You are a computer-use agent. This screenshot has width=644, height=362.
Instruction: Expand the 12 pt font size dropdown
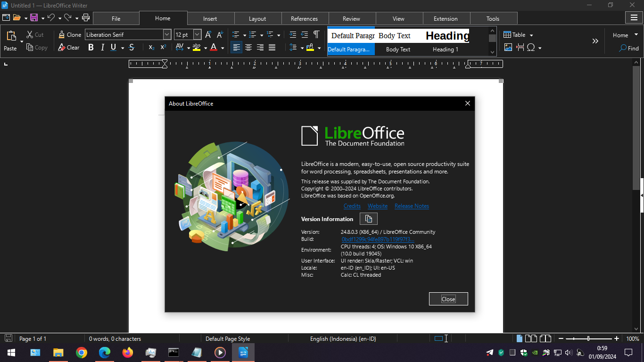tap(197, 34)
